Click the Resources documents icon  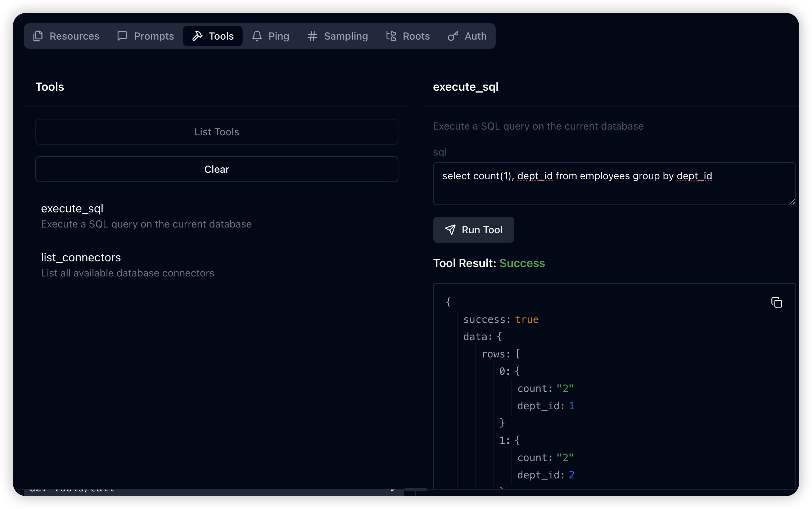click(38, 36)
